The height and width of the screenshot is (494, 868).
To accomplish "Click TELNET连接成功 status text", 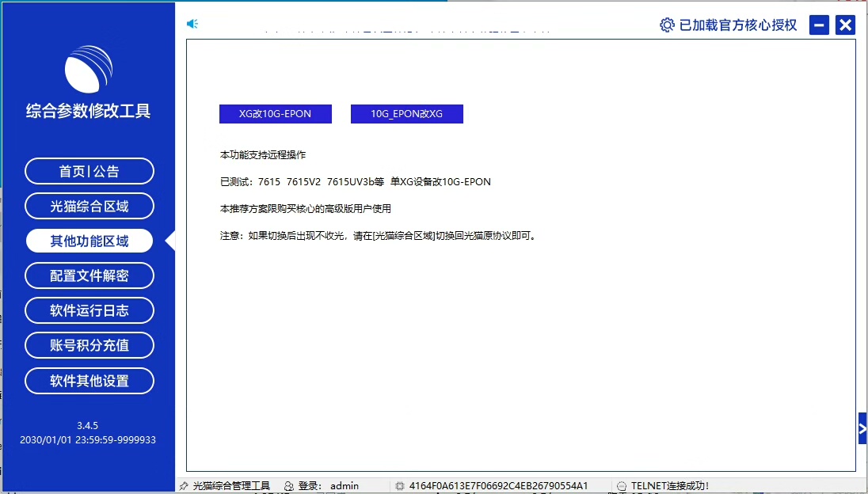I will 670,486.
